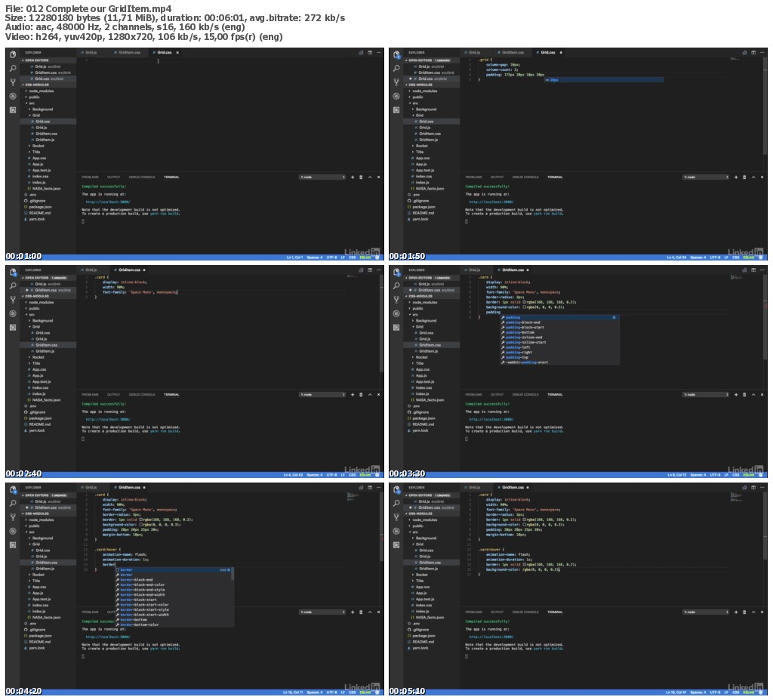Open Debug Console tab in 00:03:30 frame
The image size is (773, 700).
525,395
